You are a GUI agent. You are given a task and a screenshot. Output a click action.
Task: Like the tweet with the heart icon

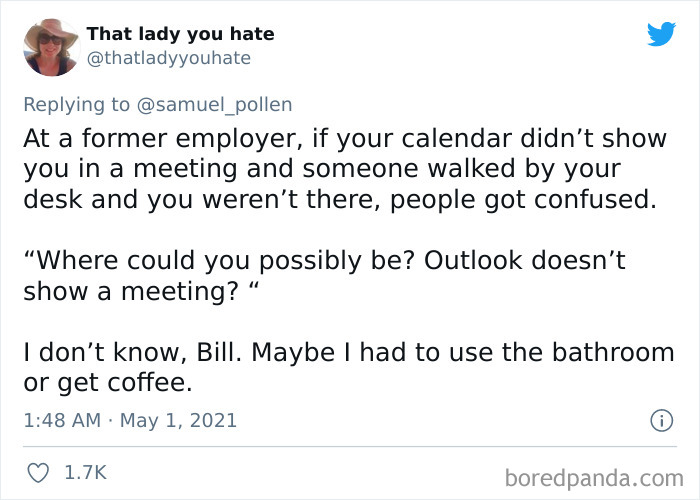(38, 473)
